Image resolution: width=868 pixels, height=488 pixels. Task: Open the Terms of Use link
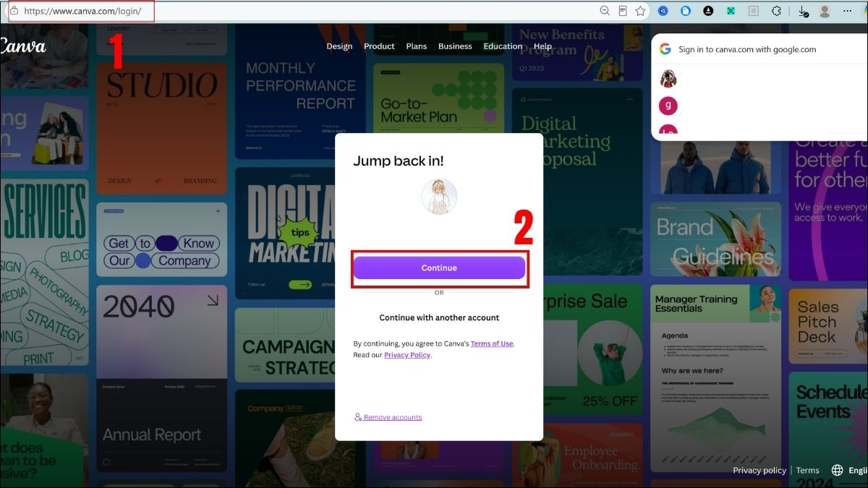492,343
